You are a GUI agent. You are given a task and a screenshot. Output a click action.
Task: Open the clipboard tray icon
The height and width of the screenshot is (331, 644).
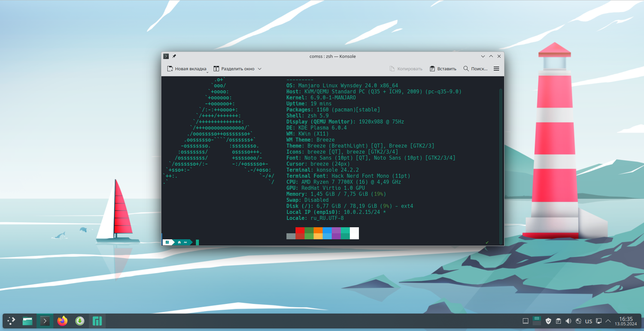(x=559, y=321)
